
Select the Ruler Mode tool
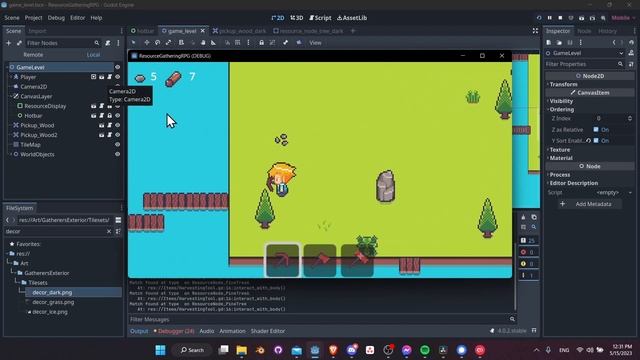tap(213, 42)
